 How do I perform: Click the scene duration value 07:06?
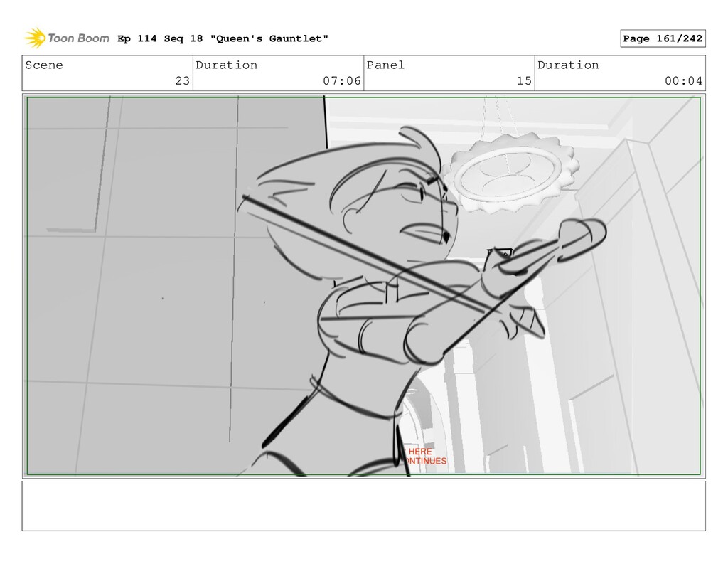point(342,81)
